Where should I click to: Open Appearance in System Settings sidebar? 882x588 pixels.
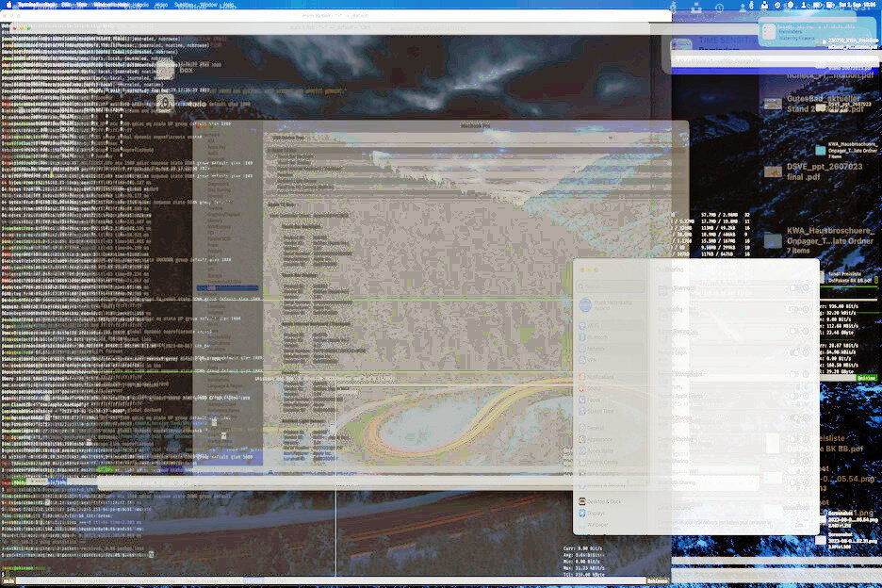[611, 439]
